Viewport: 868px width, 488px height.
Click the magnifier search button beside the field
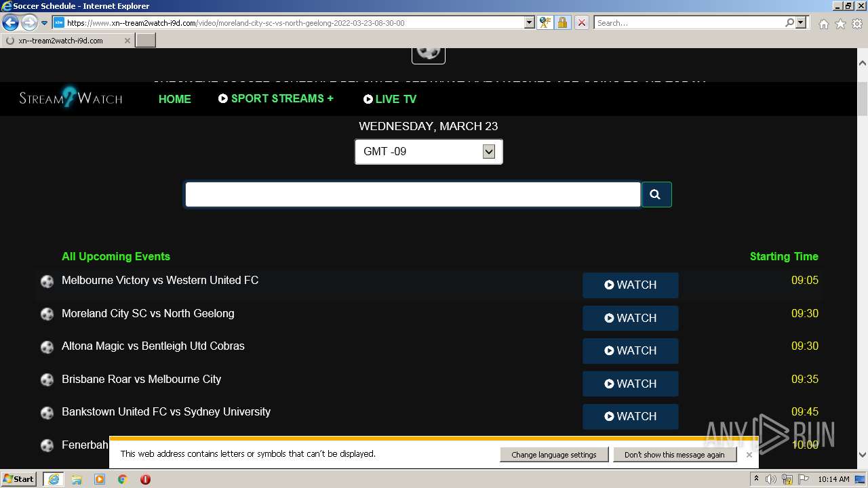pos(656,195)
